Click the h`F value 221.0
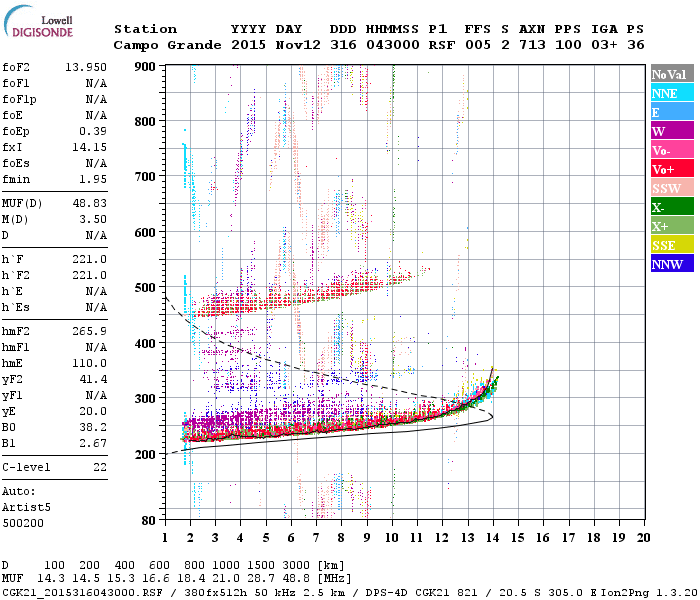Image resolution: width=700 pixels, height=600 pixels. coord(89,259)
